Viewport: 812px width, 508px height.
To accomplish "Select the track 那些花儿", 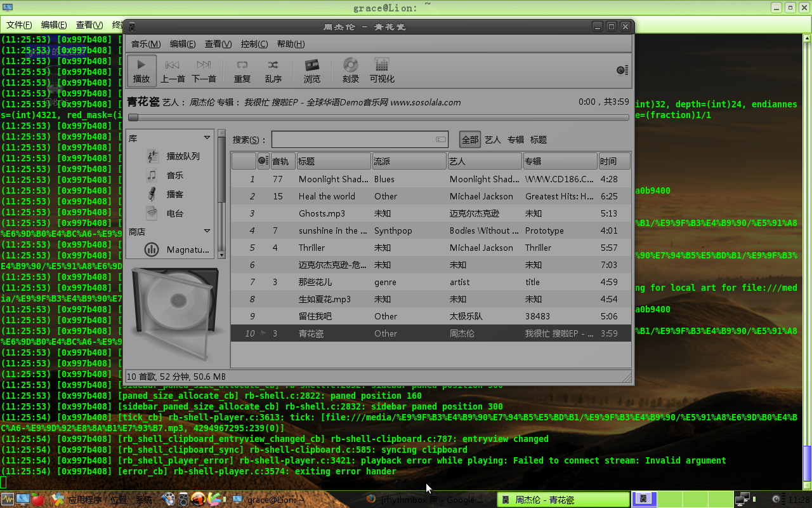I will tap(315, 282).
